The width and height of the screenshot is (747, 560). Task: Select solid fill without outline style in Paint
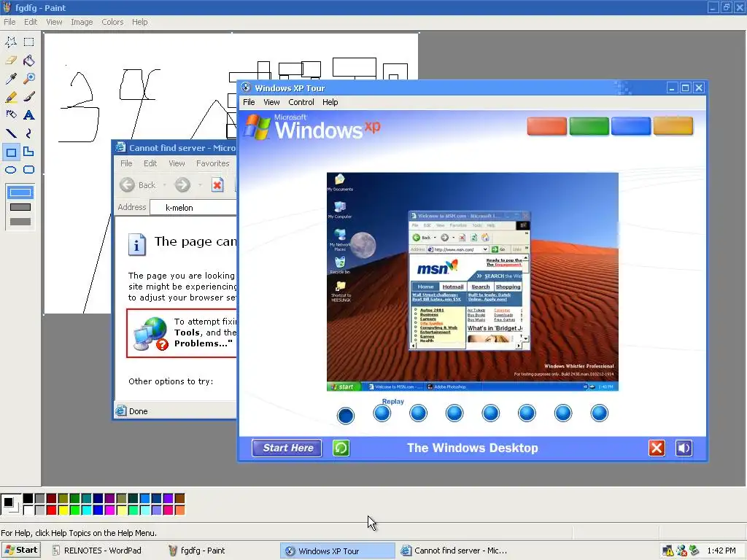click(20, 222)
